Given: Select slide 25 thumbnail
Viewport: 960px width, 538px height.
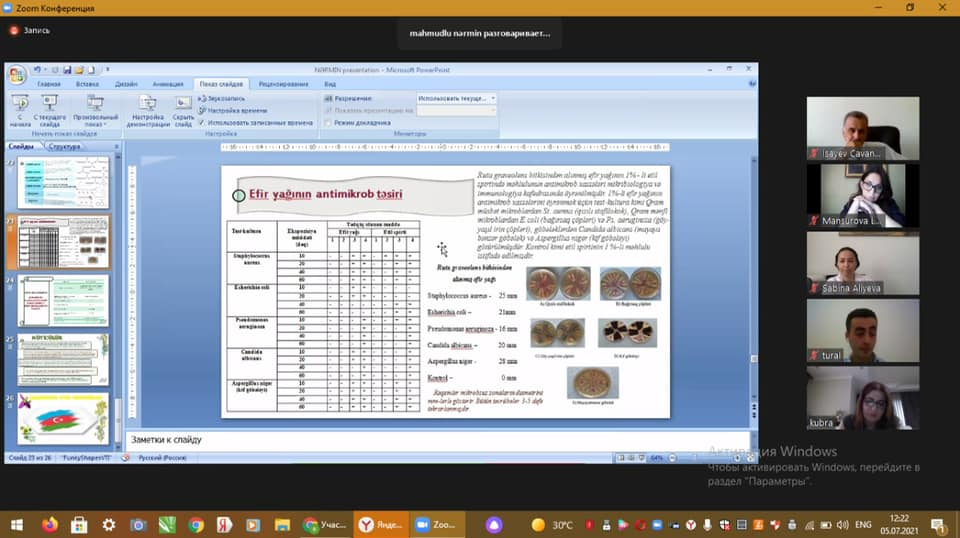Looking at the screenshot, I should click(63, 360).
